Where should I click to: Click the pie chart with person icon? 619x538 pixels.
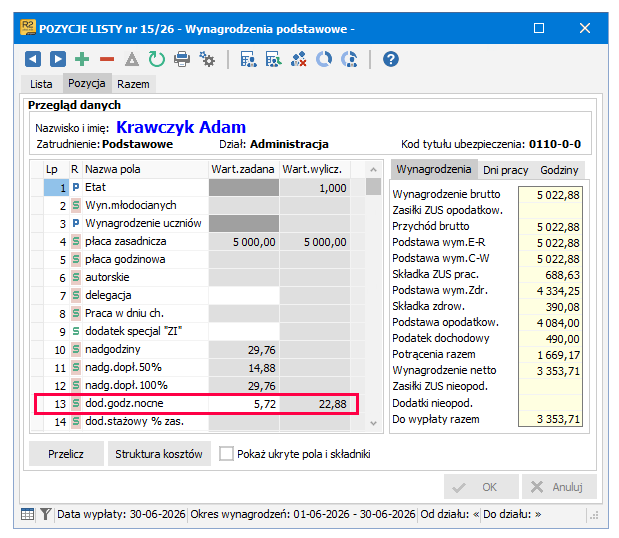pyautogui.click(x=349, y=59)
